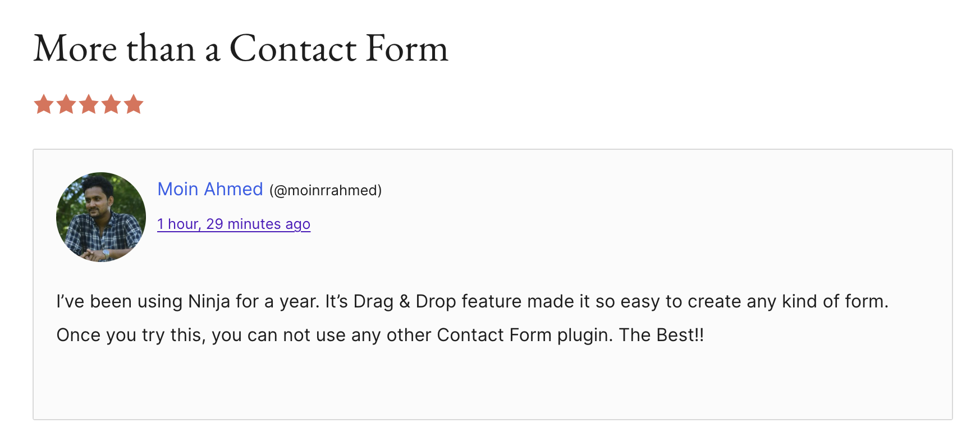Click the second rating star
980x432 pixels.
(66, 104)
